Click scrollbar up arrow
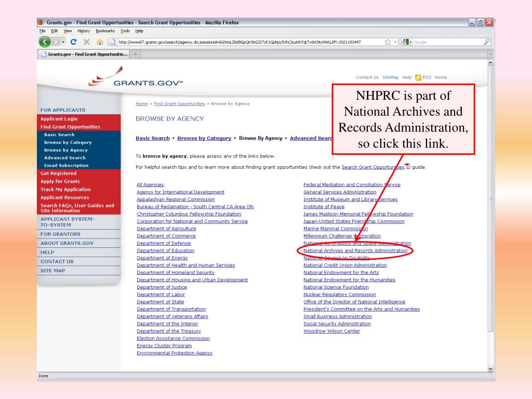Screen dimensions: 532x399 (490, 63)
